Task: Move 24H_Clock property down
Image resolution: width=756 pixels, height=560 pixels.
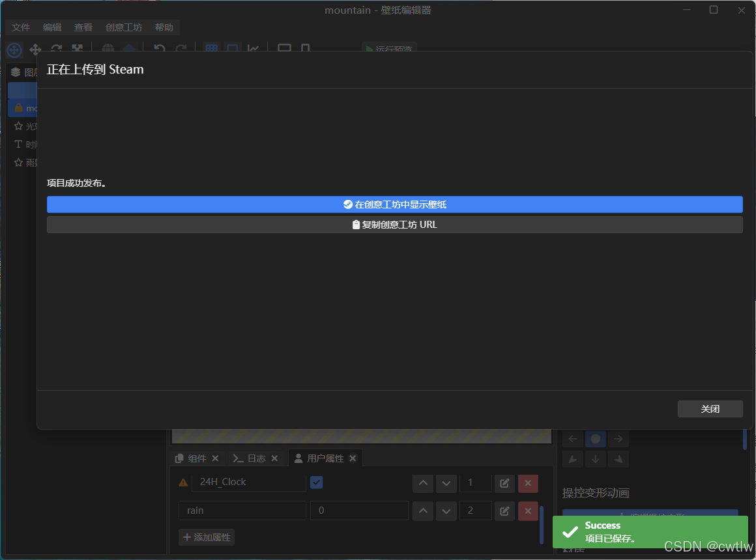Action: click(446, 483)
